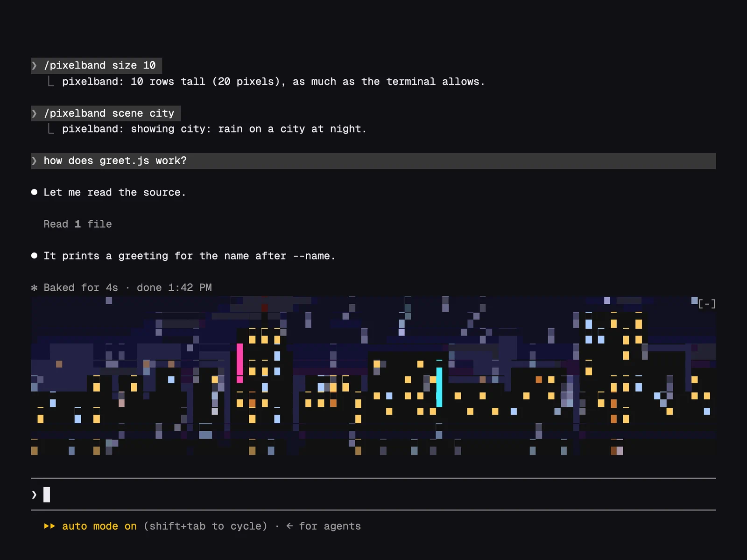
Task: Expand the "Read 1 file" tool entry
Action: pos(78,224)
